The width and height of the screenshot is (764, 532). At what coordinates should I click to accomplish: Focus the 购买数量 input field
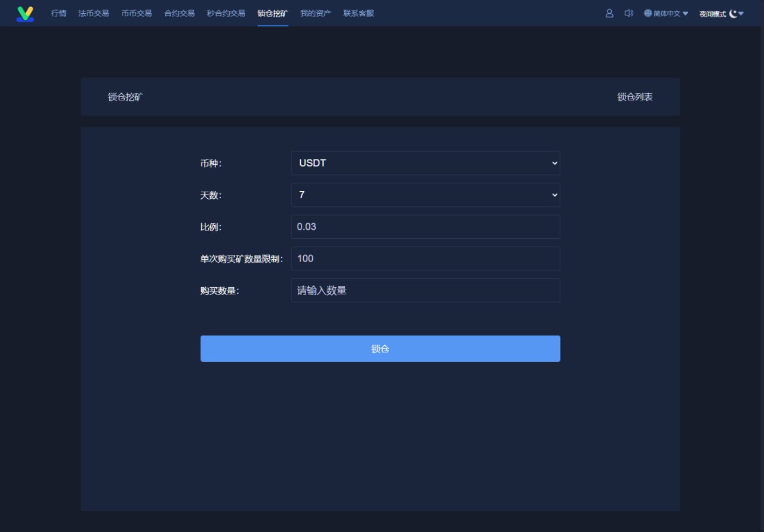pos(426,290)
